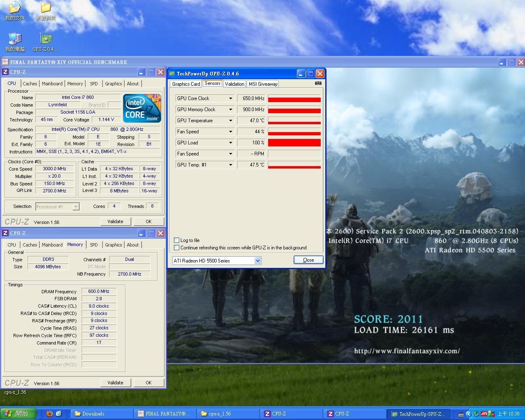The image size is (525, 420).
Task: Open SPD tab in the Memory CPU-Z window
Action: (94, 245)
